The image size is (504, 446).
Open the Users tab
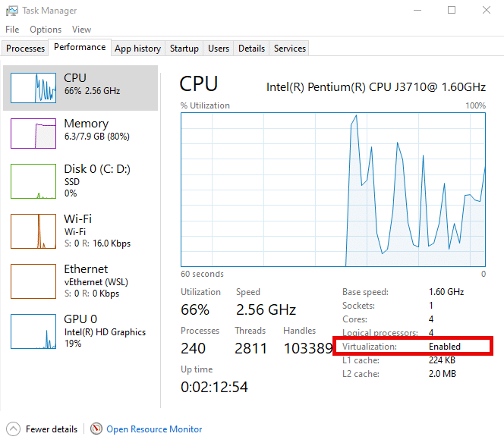pos(219,49)
